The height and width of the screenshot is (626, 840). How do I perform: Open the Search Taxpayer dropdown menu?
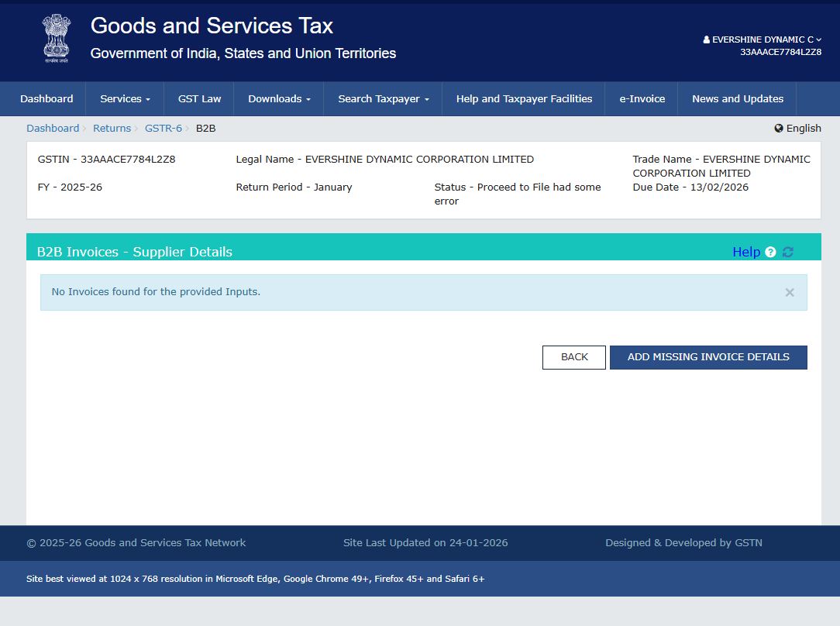pyautogui.click(x=383, y=99)
